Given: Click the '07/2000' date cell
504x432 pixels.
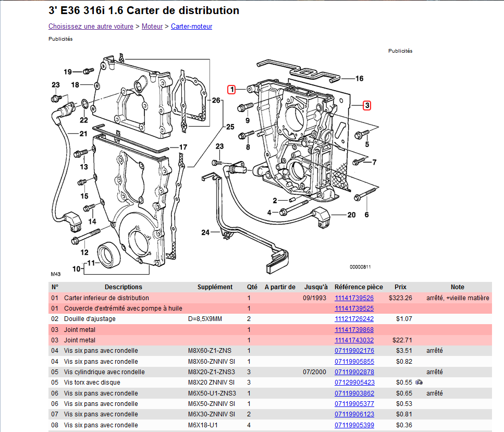Looking at the screenshot, I should click(x=314, y=372).
